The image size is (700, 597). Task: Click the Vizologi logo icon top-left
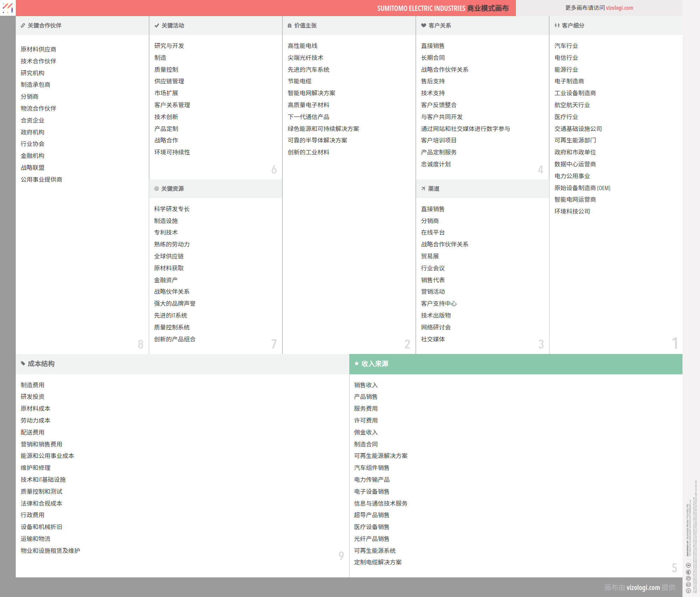(x=7, y=8)
